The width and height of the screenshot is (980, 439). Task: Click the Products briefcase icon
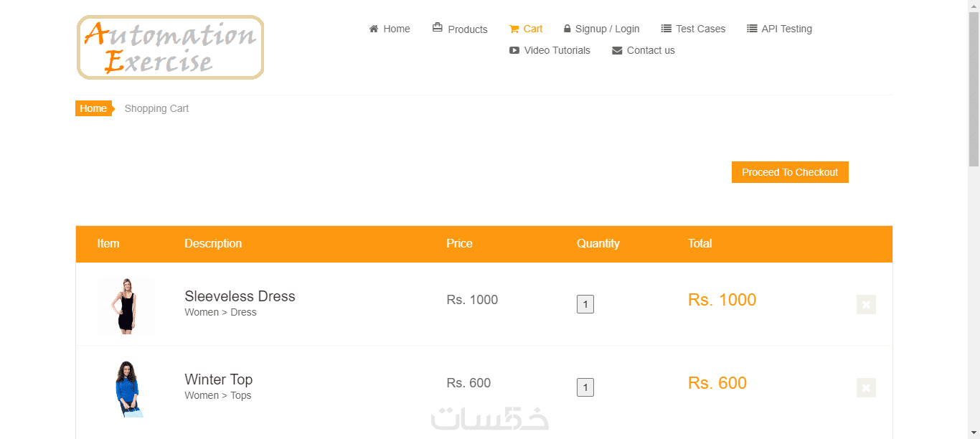(x=438, y=28)
